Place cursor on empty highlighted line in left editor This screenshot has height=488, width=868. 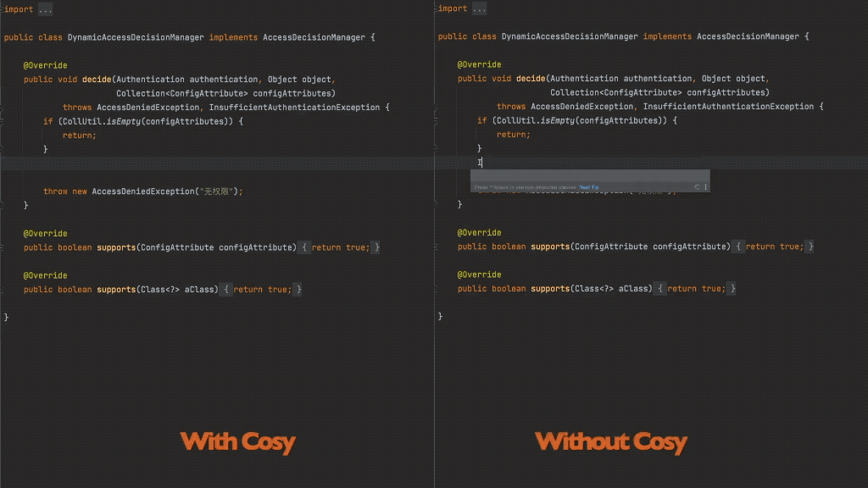(x=217, y=164)
